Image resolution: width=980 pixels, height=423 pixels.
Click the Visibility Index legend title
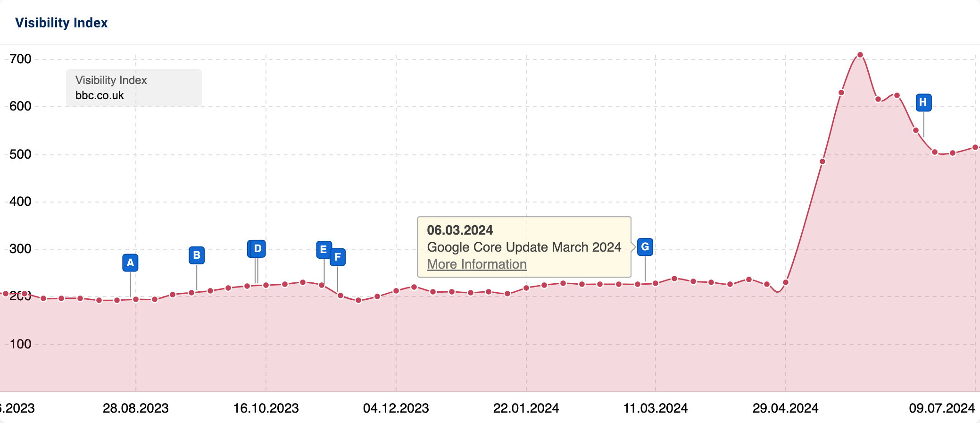(x=111, y=80)
